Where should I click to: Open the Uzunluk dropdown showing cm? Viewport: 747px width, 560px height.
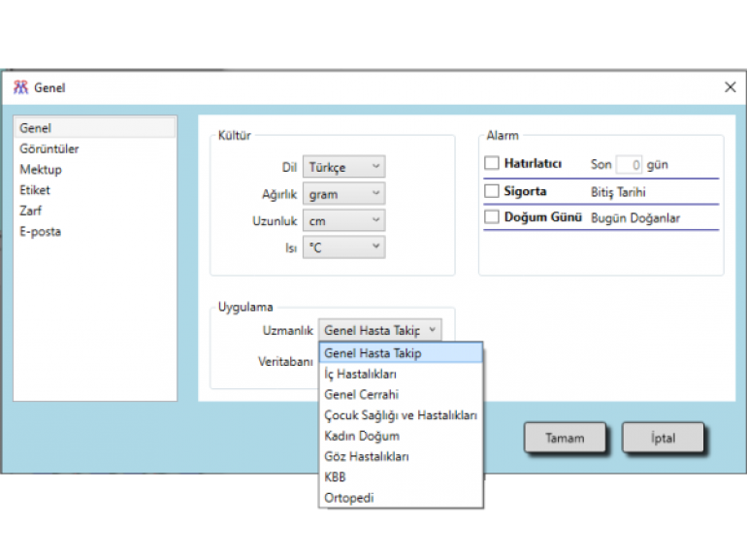tap(344, 220)
